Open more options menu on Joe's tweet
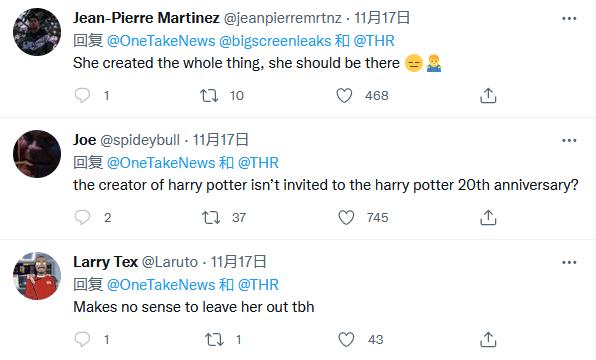The image size is (596, 360). coord(569,140)
